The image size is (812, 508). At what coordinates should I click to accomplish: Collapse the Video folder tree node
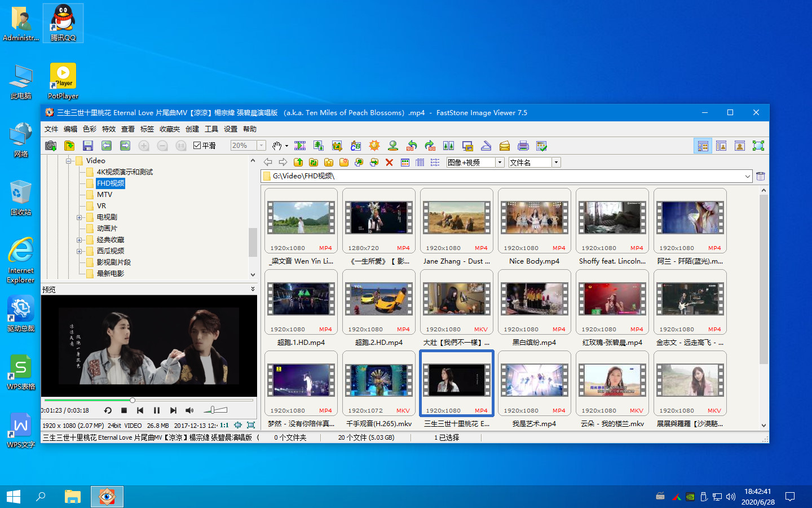(68, 161)
